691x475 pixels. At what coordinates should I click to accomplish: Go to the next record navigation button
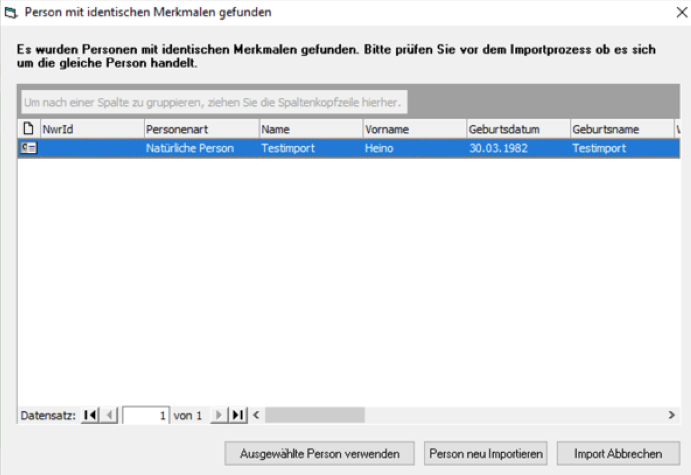(x=218, y=414)
